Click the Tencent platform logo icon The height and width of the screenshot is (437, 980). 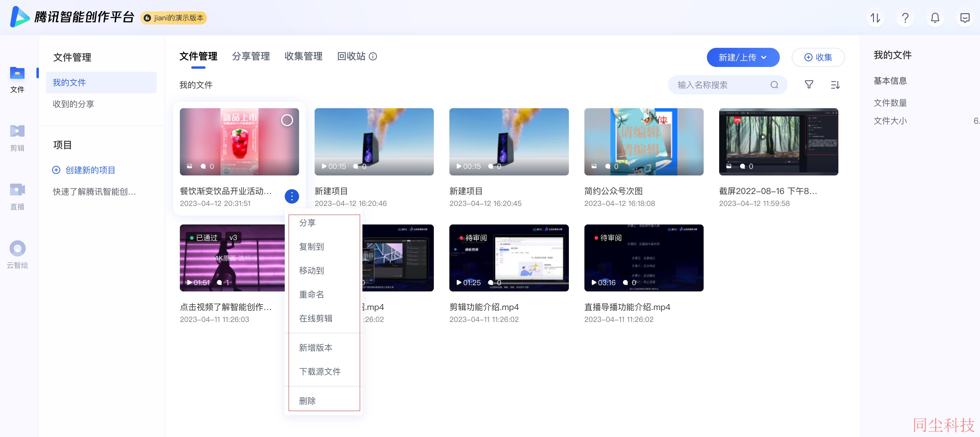[20, 17]
